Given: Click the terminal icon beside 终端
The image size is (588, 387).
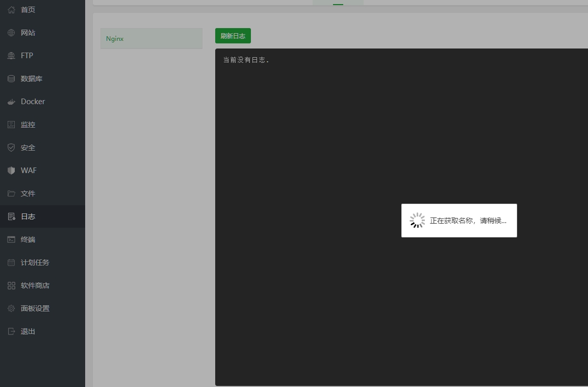Looking at the screenshot, I should pyautogui.click(x=11, y=239).
